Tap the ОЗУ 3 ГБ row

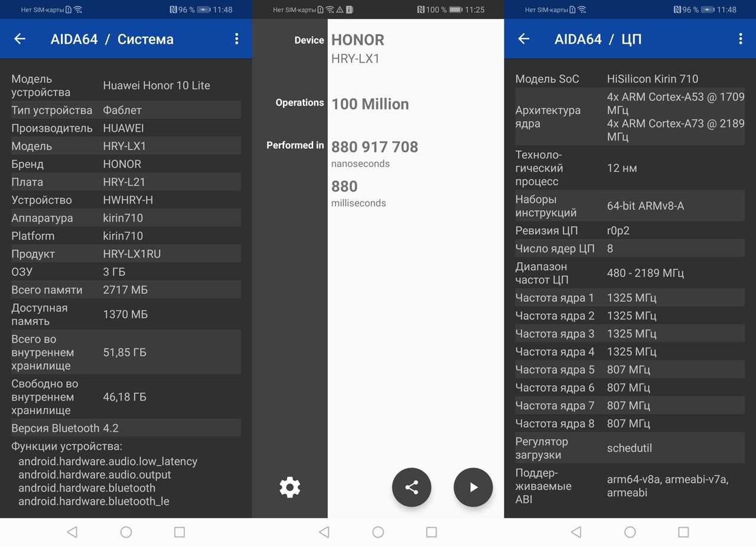coord(126,272)
